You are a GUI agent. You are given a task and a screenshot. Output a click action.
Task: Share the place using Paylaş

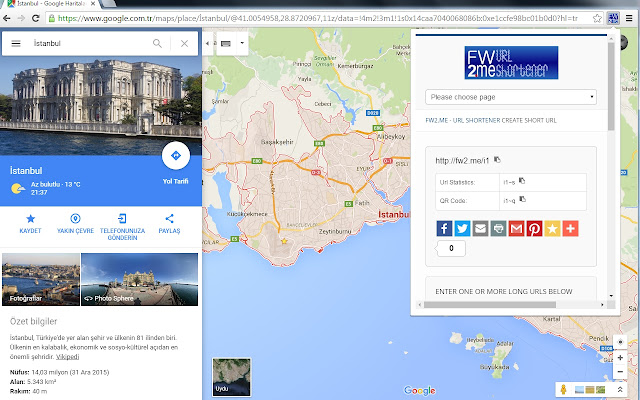point(169,218)
